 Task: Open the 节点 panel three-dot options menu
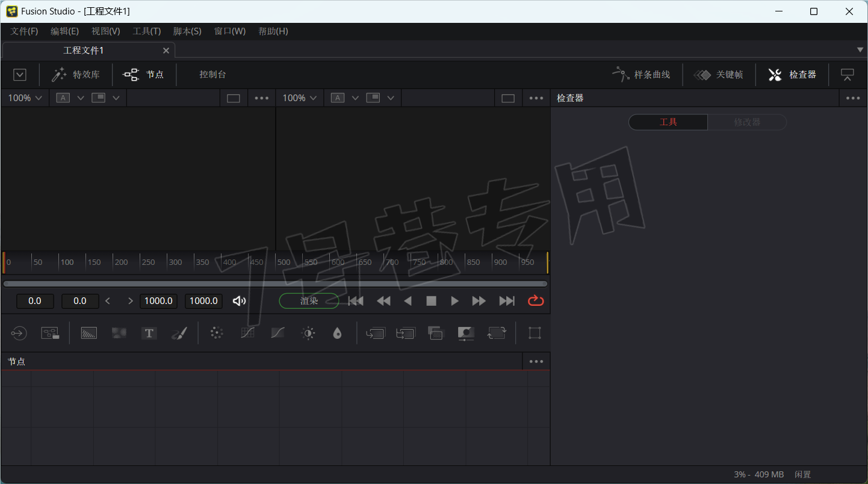[536, 362]
